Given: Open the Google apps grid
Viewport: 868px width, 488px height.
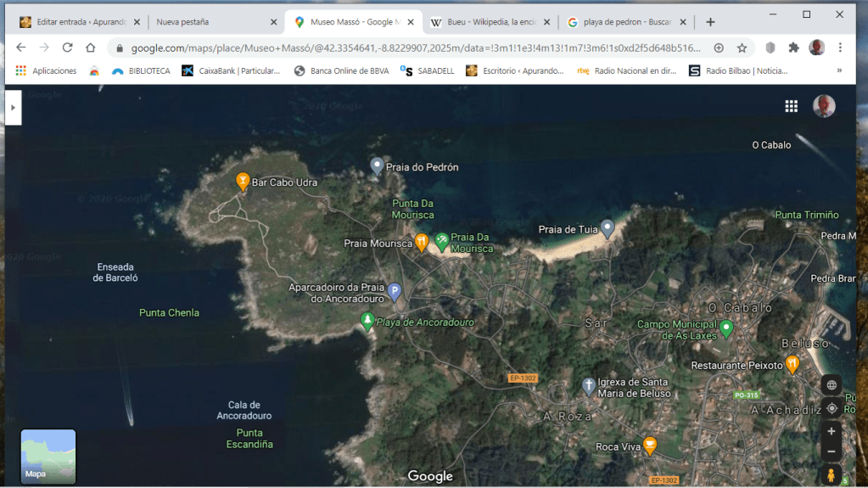Looking at the screenshot, I should tap(791, 106).
